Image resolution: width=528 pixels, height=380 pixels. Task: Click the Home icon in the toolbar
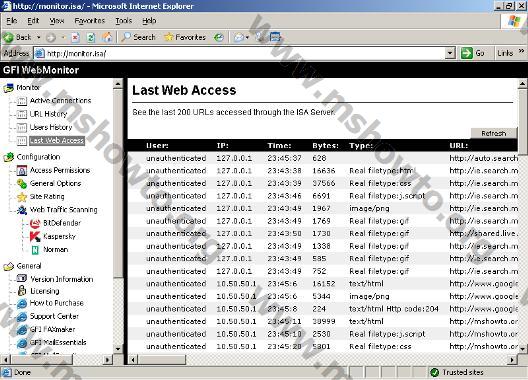pos(107,37)
